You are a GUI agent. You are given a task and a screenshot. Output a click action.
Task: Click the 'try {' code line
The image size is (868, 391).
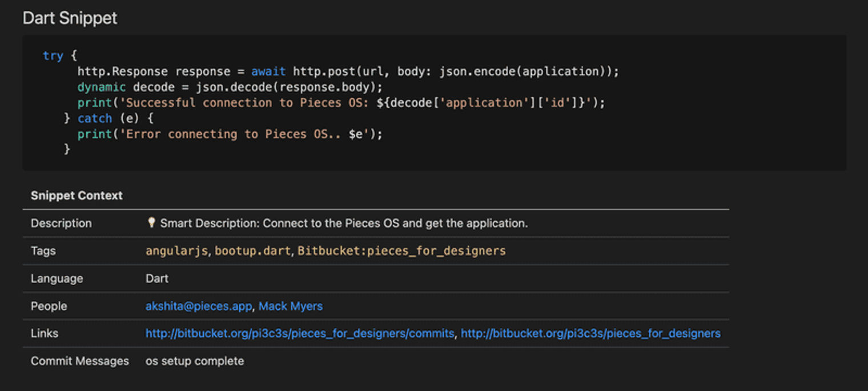point(60,56)
